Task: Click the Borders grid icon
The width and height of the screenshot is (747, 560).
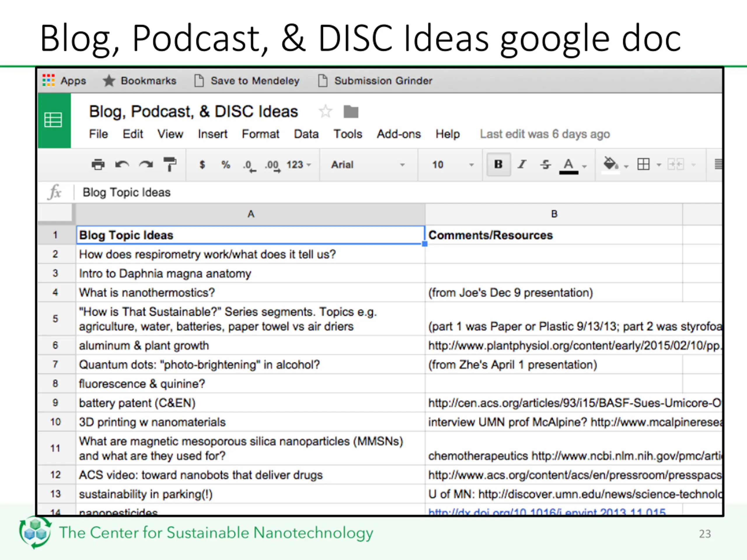Action: click(643, 164)
